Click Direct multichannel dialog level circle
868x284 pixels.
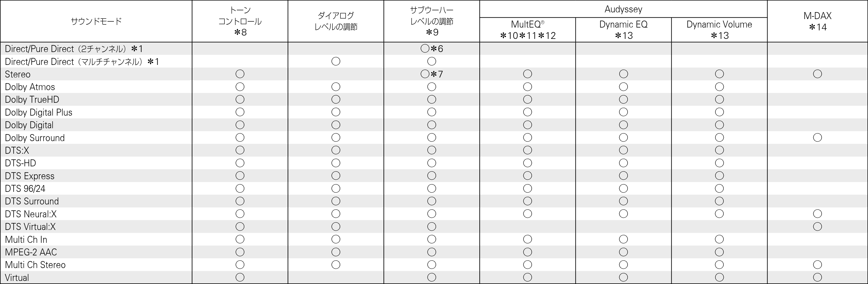(336, 61)
